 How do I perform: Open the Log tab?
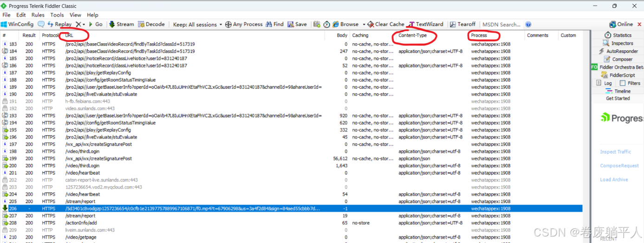point(604,83)
